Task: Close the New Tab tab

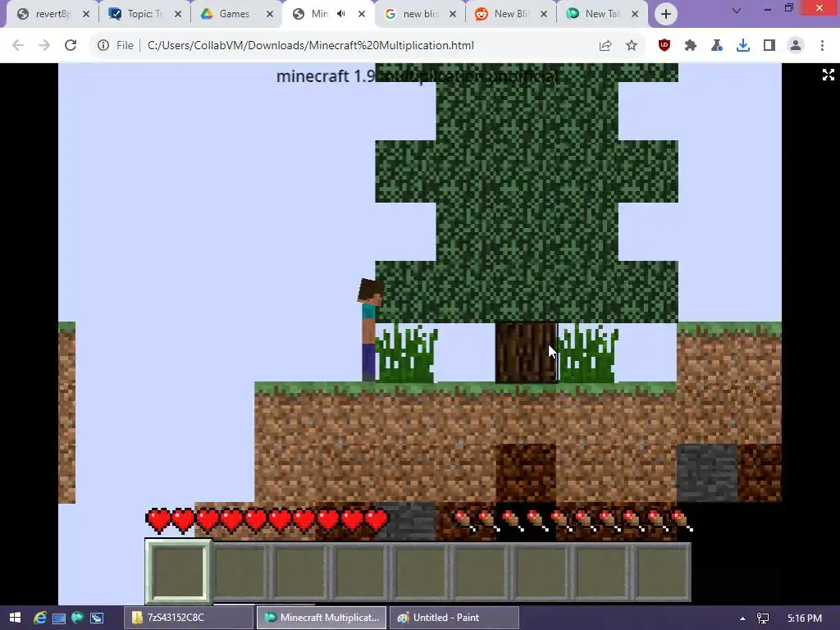Action: pyautogui.click(x=635, y=14)
